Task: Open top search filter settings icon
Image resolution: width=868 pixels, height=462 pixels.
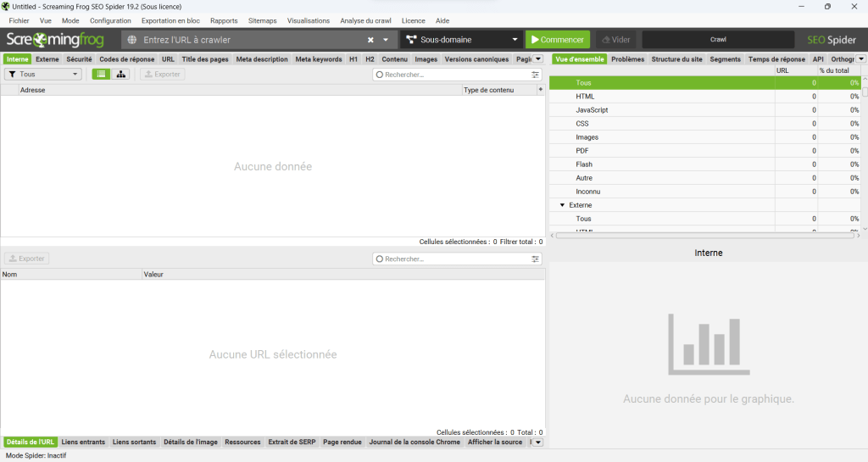Action: [535, 75]
